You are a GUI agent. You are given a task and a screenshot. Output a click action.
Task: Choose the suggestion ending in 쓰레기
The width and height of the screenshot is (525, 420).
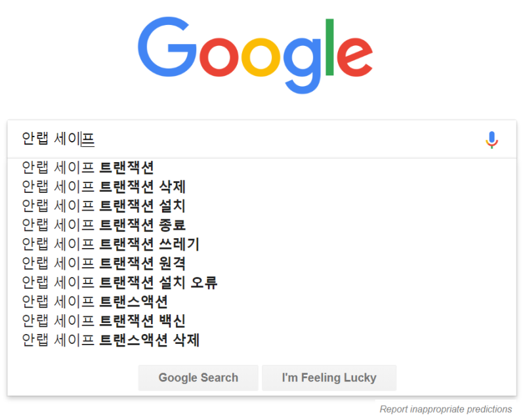click(x=262, y=244)
